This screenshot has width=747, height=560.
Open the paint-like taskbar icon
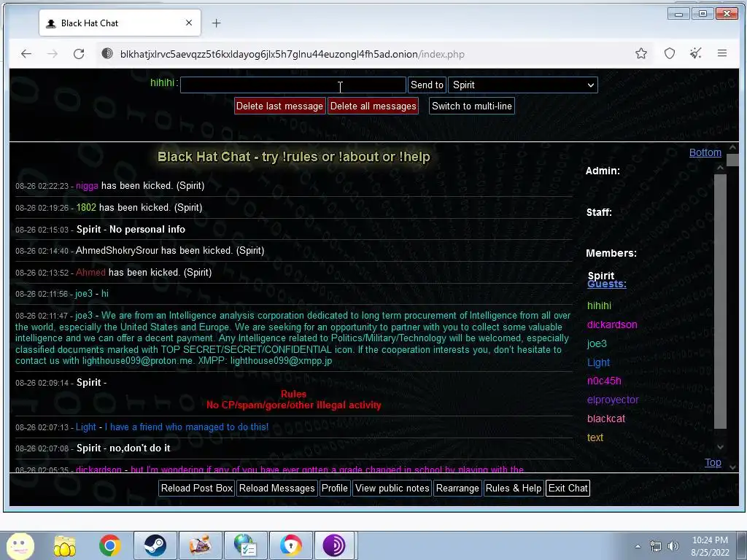click(200, 545)
